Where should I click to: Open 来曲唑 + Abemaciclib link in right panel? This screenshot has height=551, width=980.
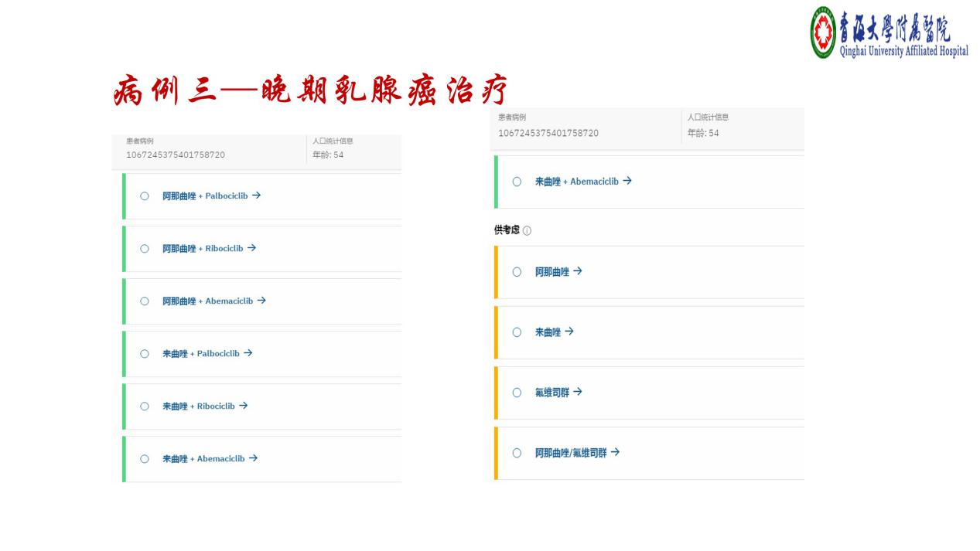coord(576,182)
